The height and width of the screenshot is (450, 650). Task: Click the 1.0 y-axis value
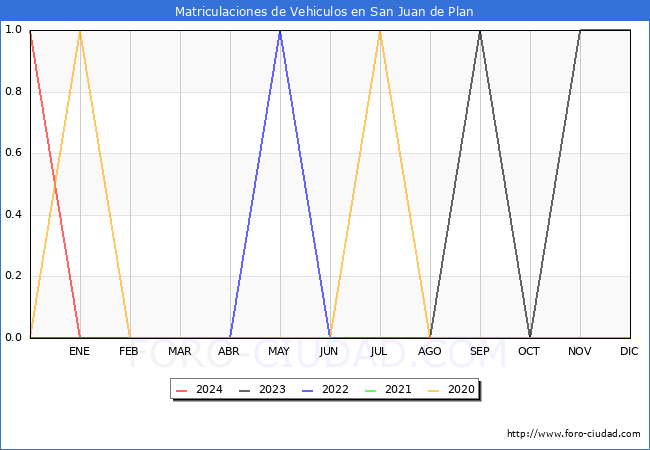(13, 29)
